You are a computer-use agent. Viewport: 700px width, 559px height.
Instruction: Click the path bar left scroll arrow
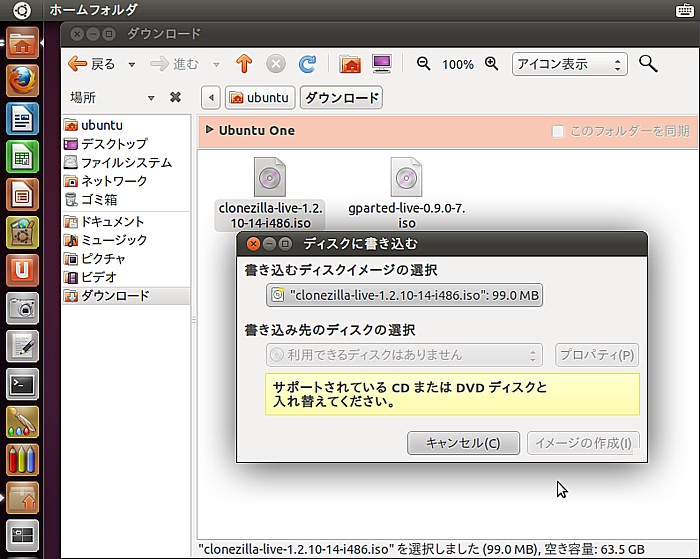coord(211,97)
